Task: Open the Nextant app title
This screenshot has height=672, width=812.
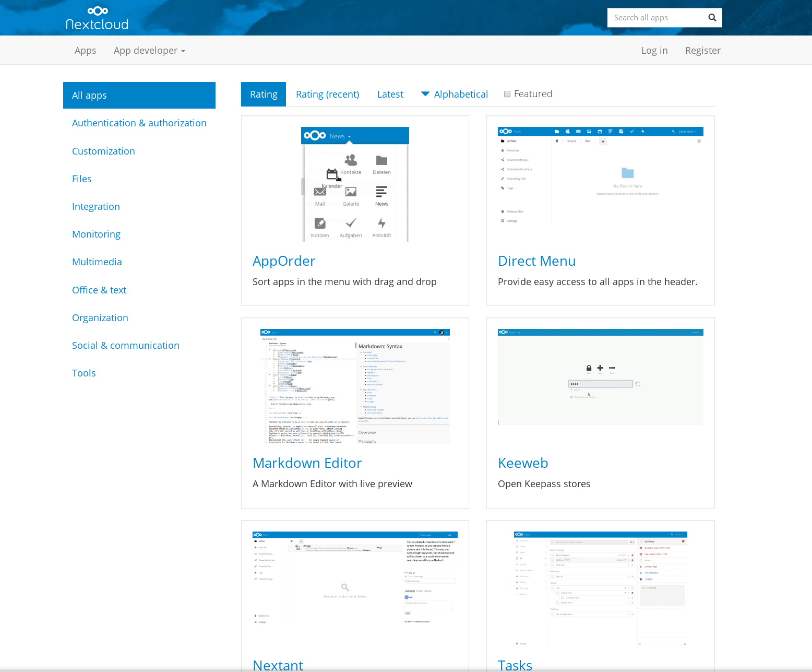Action: pyautogui.click(x=278, y=665)
